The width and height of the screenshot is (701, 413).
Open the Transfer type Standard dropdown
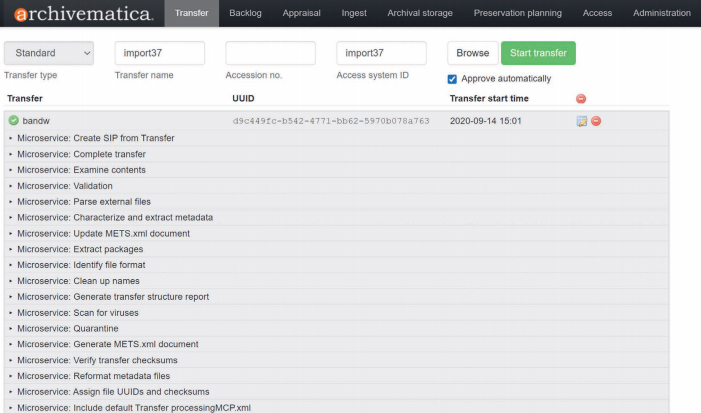49,53
